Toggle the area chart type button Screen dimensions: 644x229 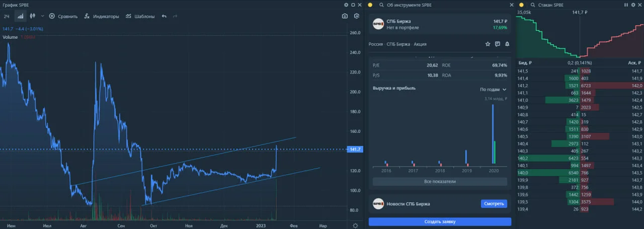pyautogui.click(x=21, y=16)
